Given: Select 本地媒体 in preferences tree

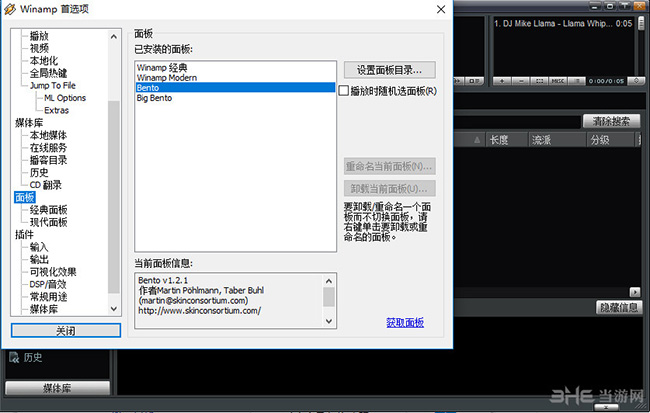Looking at the screenshot, I should pyautogui.click(x=48, y=135).
